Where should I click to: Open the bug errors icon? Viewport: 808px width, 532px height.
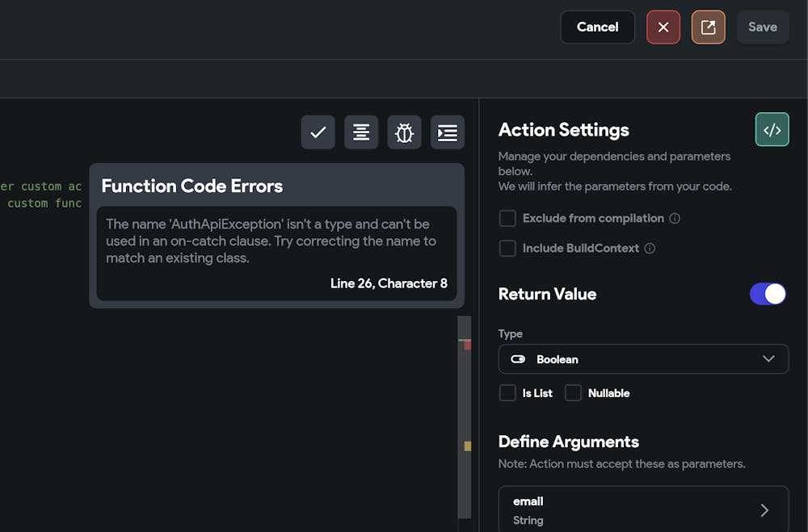(x=404, y=132)
